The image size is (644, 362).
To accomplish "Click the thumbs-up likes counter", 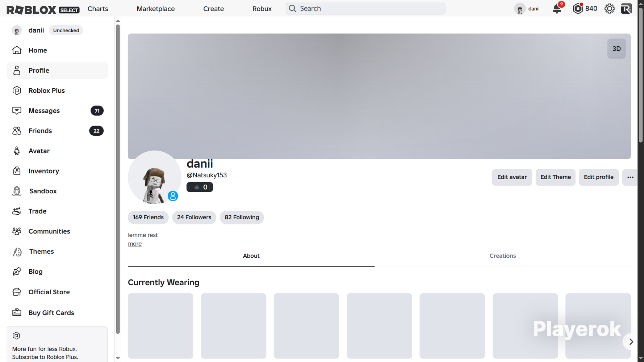I will [x=200, y=187].
